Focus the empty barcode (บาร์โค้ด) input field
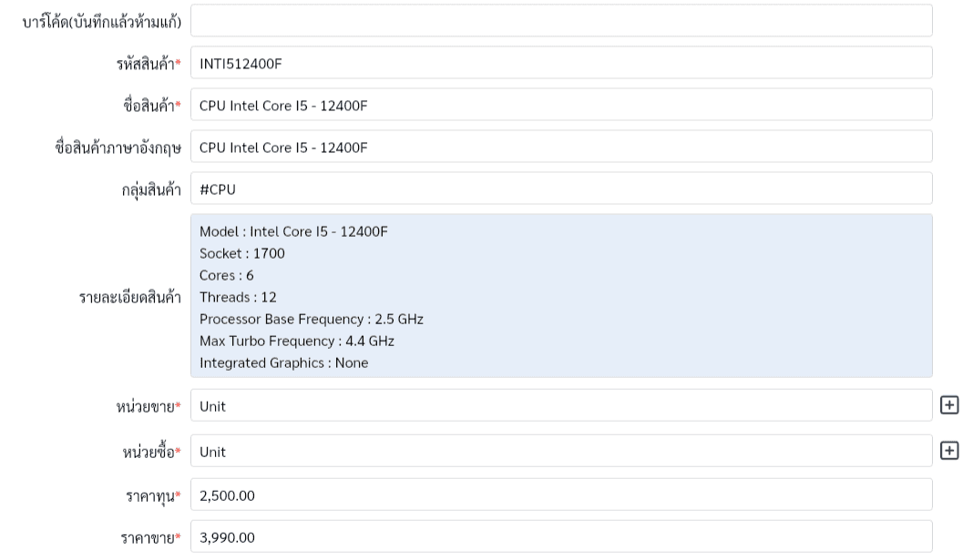Viewport: 973px width, 560px height. pos(561,21)
